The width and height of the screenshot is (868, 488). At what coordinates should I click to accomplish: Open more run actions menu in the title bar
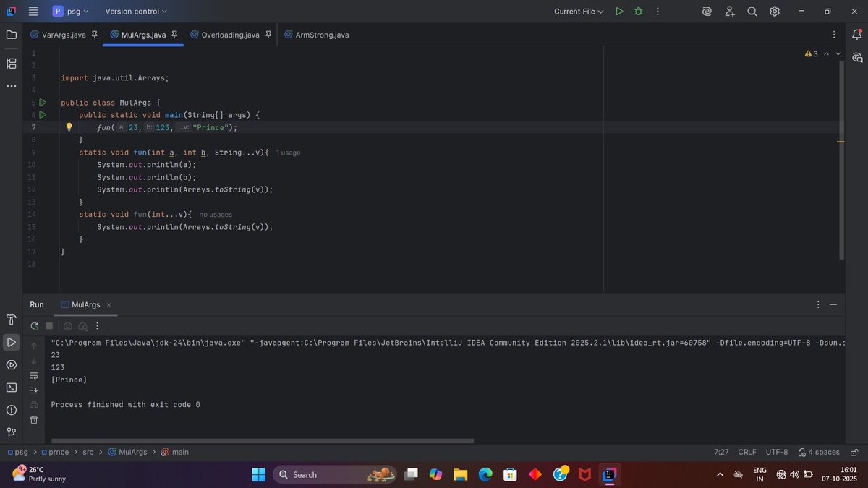pos(658,12)
